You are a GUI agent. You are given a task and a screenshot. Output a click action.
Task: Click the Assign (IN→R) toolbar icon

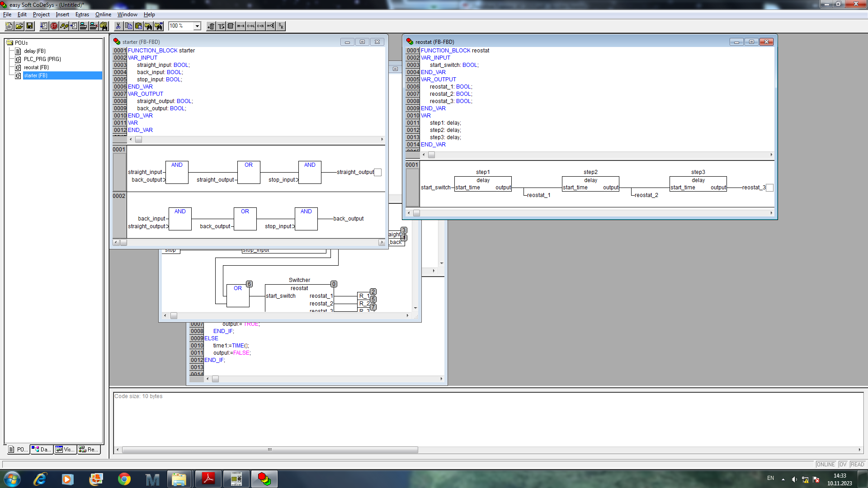pos(241,26)
